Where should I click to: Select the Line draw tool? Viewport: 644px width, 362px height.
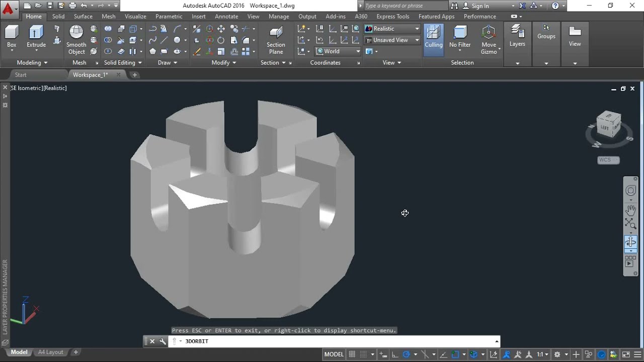[x=164, y=40]
